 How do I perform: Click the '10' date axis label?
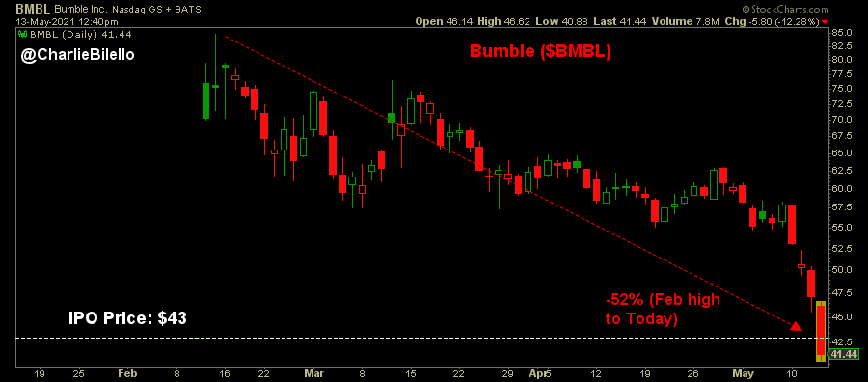[792, 373]
